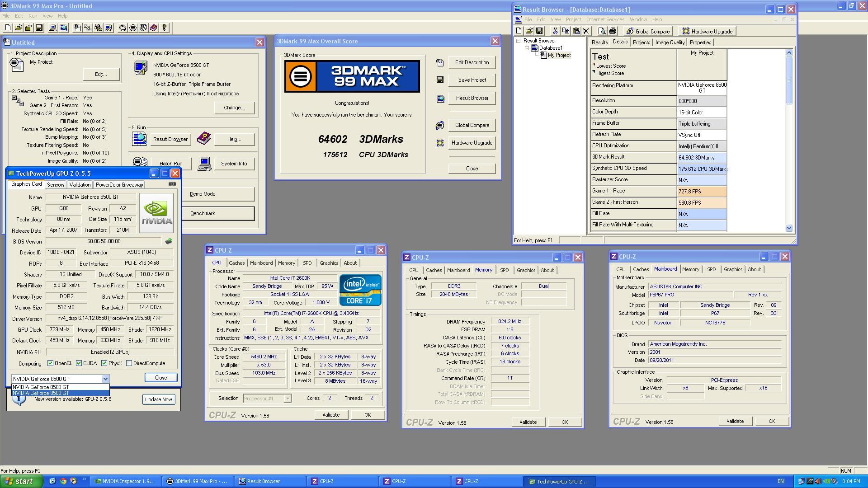Click the Open project folder icon in 3DMark toolbar

pyautogui.click(x=18, y=28)
